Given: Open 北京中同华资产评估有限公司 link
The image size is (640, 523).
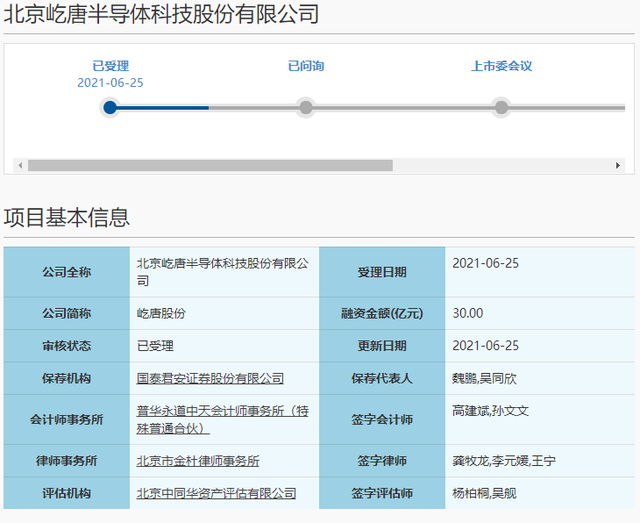Looking at the screenshot, I should [x=216, y=493].
